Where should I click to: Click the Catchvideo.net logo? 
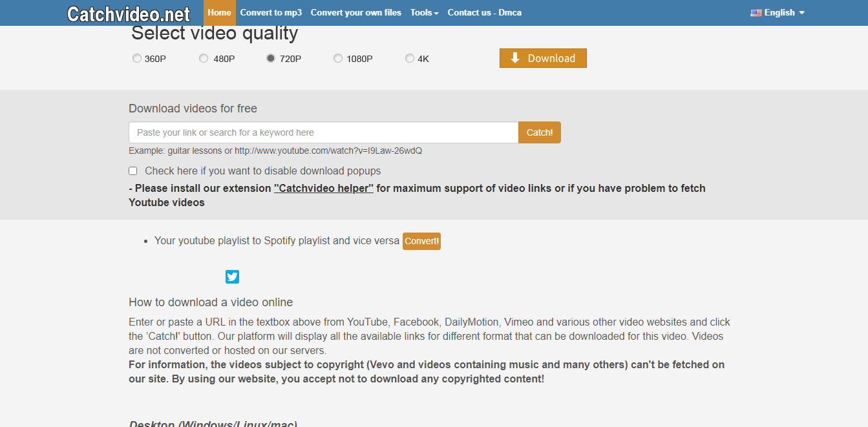pyautogui.click(x=129, y=14)
